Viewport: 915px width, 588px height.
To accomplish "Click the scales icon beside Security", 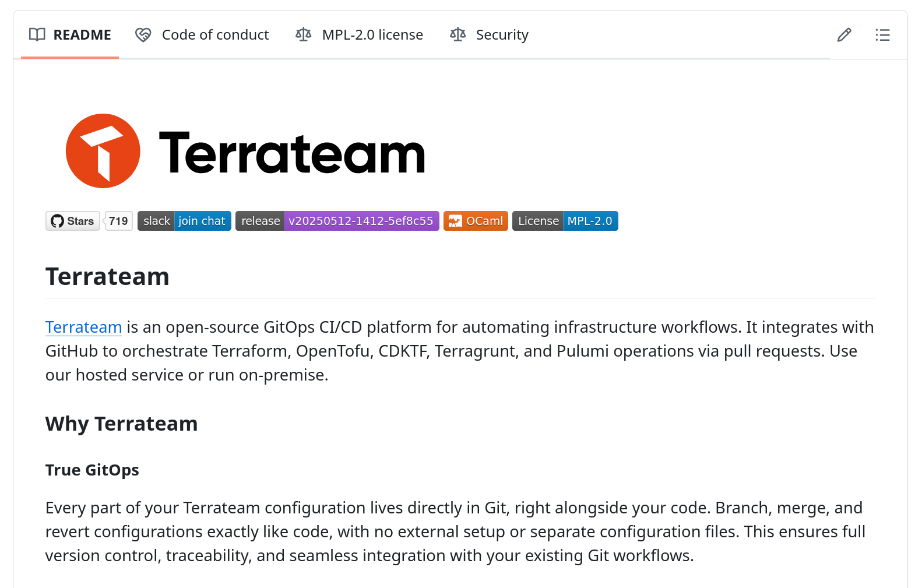I will click(x=458, y=35).
